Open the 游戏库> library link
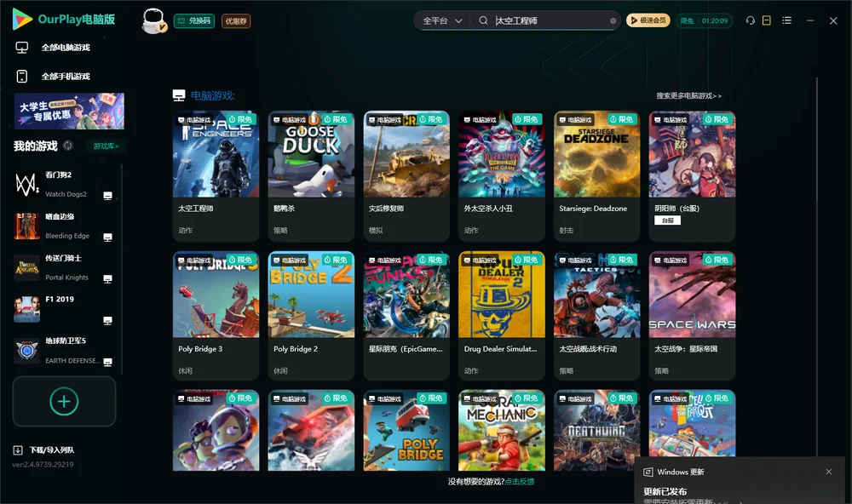Viewport: 852px width, 504px height. pos(106,146)
